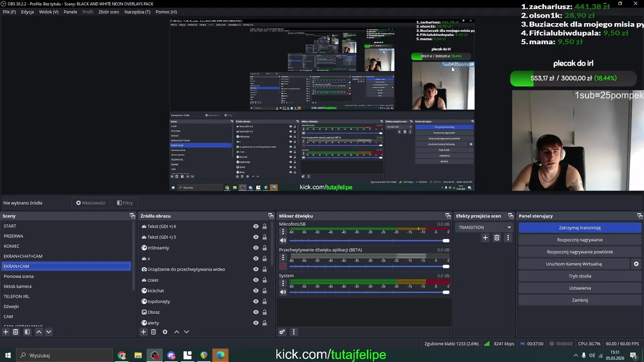Open File Explorer from taskbar
Screen dimensions: 644x362
(x=138, y=355)
